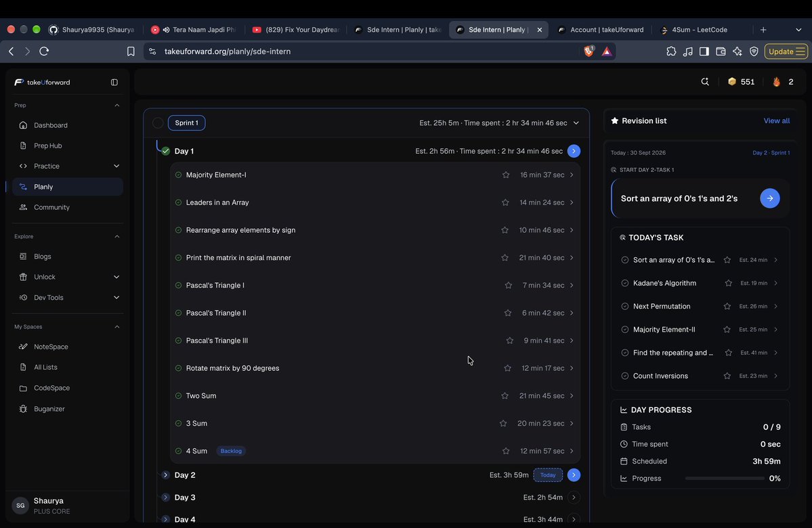Click the Sprint 1 button
This screenshot has height=528, width=812.
coord(186,123)
